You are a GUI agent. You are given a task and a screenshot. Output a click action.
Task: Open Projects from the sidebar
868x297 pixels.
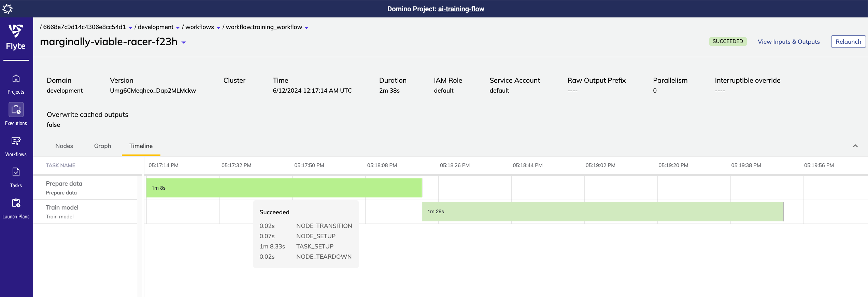click(x=16, y=84)
